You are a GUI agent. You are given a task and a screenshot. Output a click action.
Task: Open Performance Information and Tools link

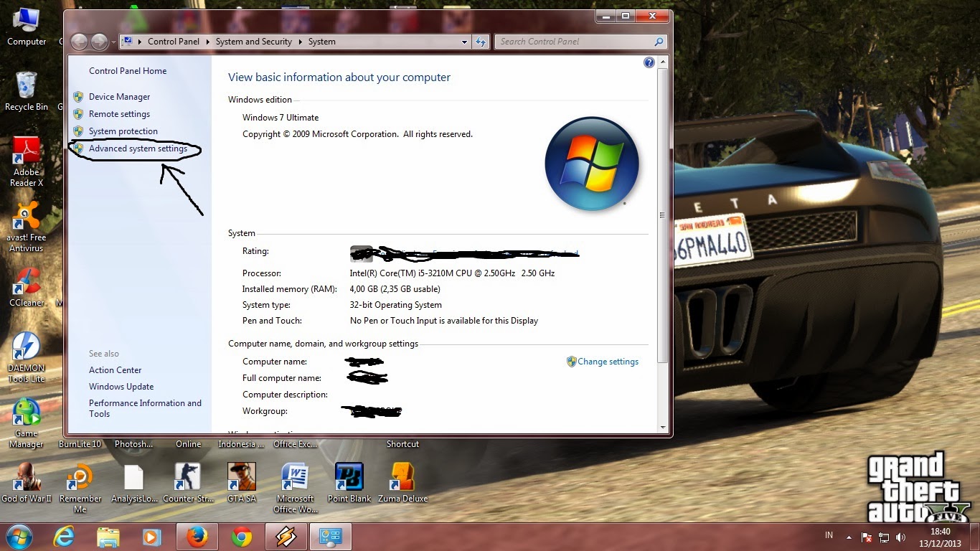coord(145,408)
